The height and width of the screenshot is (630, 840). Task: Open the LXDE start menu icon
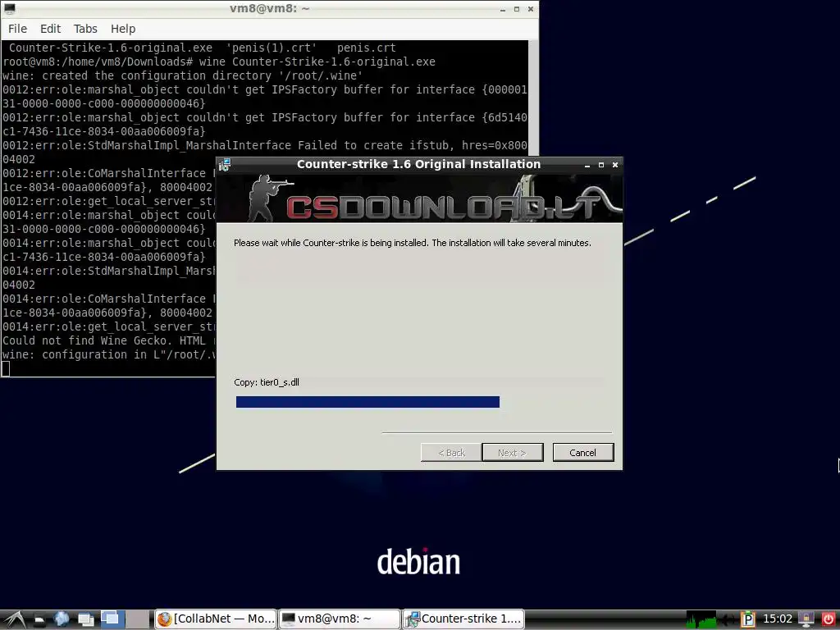[x=14, y=619]
